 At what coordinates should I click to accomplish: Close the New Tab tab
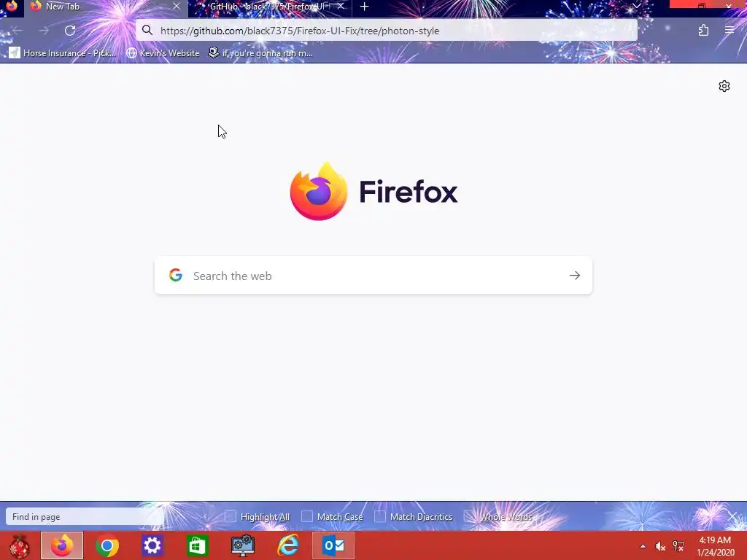[x=177, y=7]
